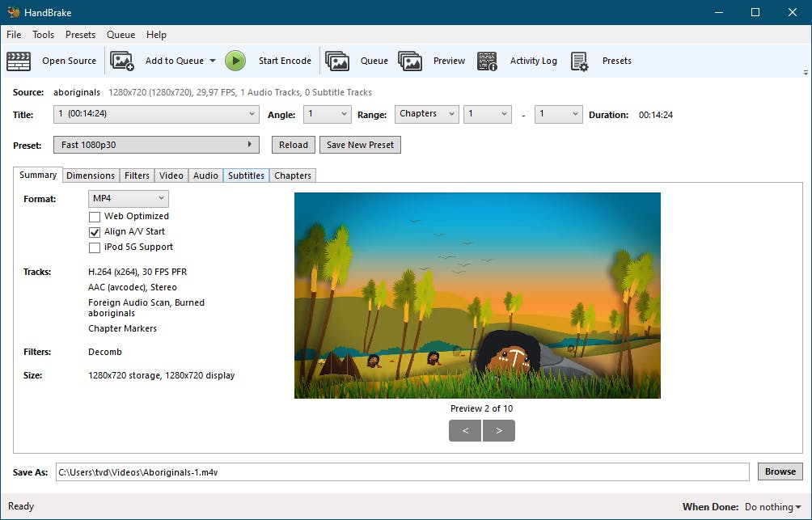Open the Format MP4 dropdown
This screenshot has height=520, width=812.
pyautogui.click(x=129, y=198)
